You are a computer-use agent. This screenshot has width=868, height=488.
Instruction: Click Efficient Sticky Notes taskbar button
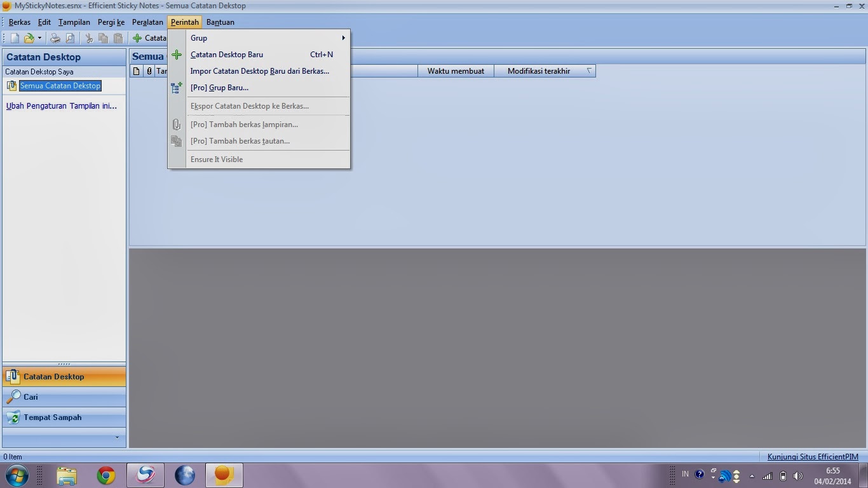[x=224, y=475]
